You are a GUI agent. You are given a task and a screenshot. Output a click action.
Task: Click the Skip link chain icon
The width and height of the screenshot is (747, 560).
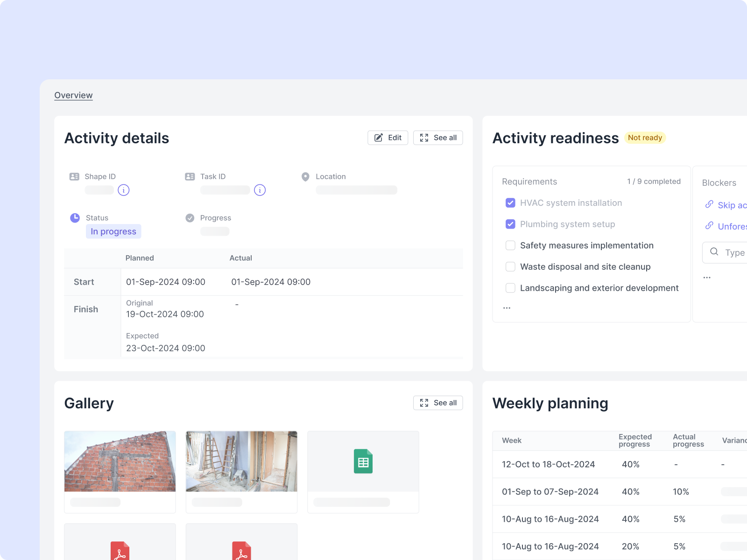(709, 204)
